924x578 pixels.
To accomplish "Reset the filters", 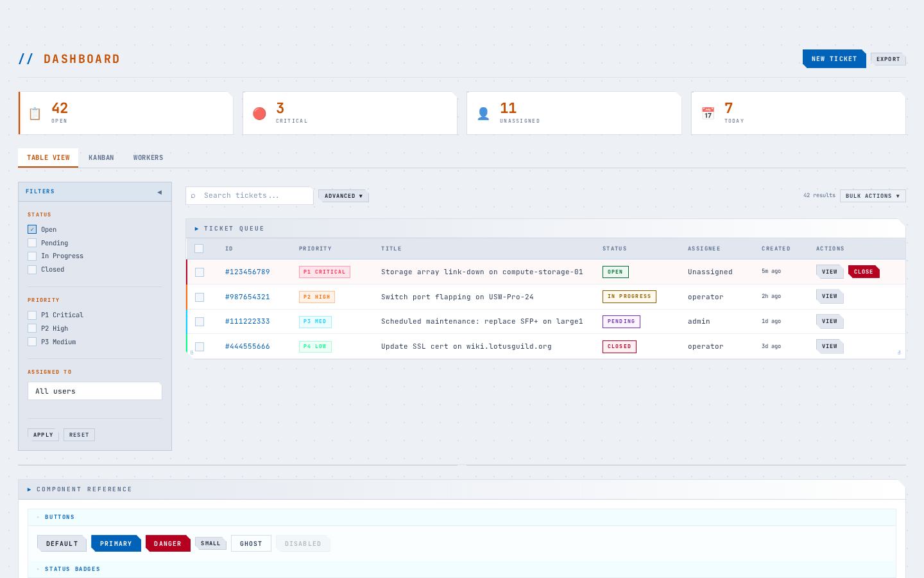I will 79,435.
